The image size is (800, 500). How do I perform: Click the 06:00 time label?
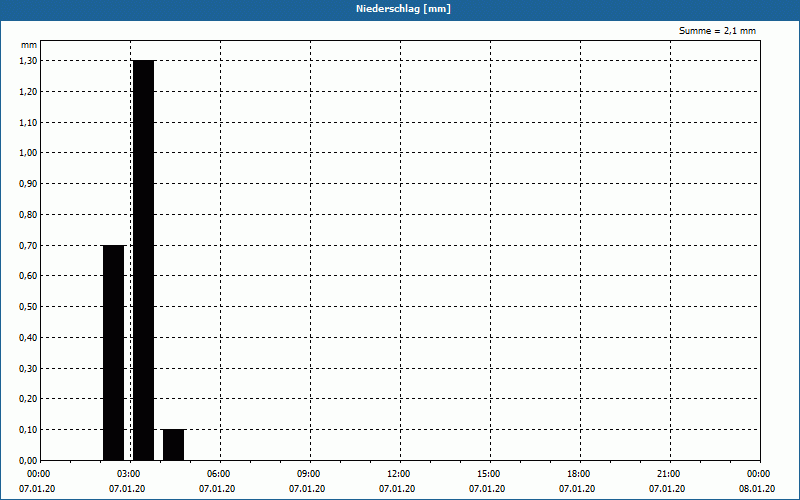point(218,474)
